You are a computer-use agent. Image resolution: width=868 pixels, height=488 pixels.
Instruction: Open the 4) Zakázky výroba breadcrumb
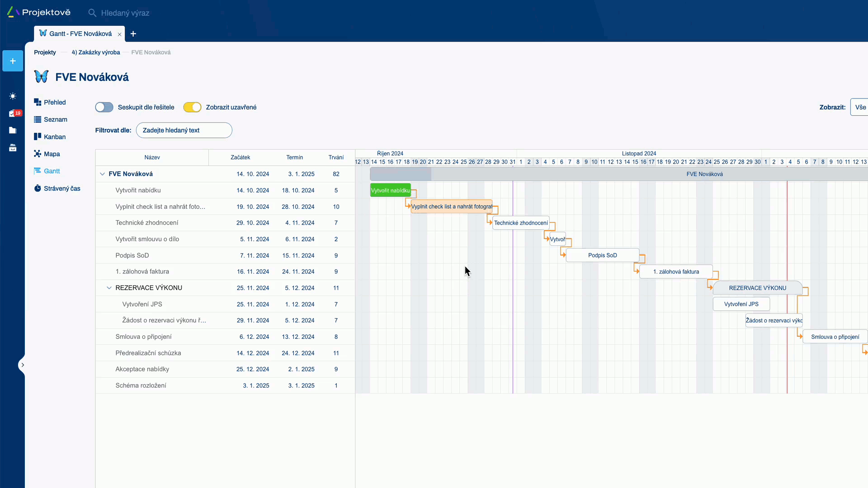click(95, 52)
